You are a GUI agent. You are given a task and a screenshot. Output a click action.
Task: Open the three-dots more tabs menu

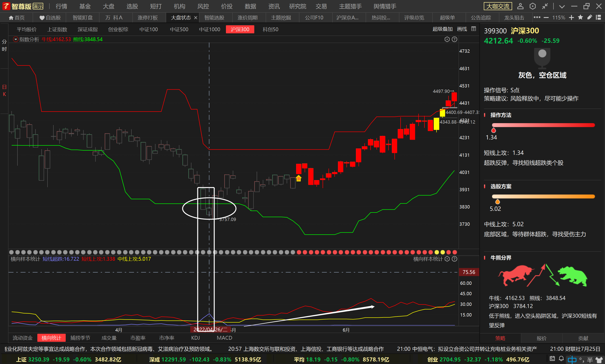[537, 17]
